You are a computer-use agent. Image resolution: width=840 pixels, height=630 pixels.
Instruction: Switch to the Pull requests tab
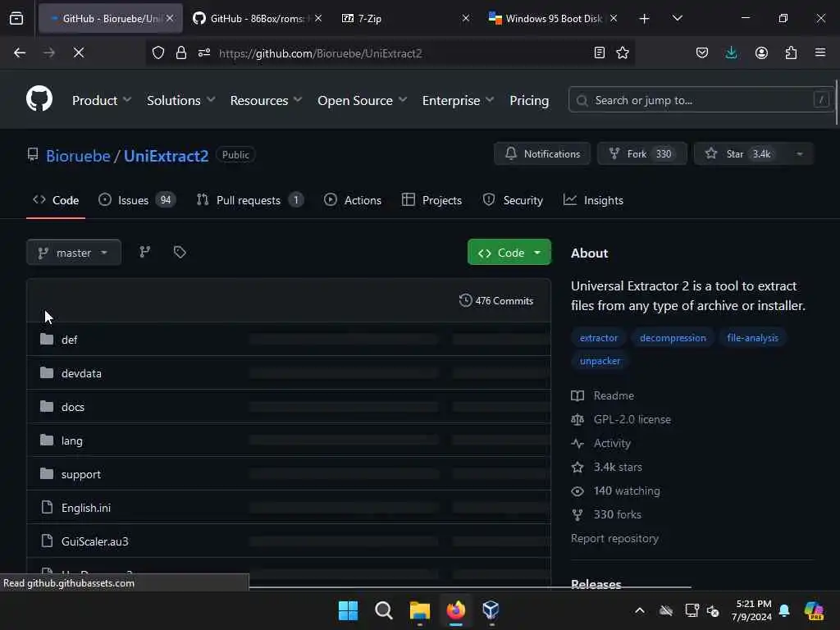tap(250, 200)
